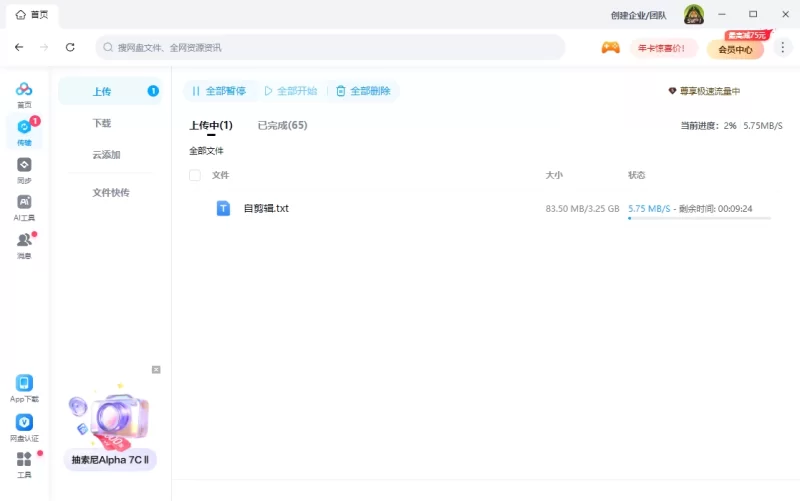This screenshot has width=800, height=501.
Task: Maximize the application window
Action: point(753,14)
